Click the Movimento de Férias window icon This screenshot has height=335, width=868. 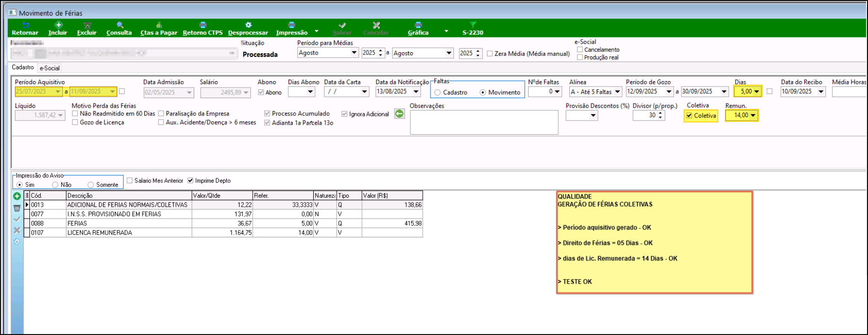(x=13, y=12)
